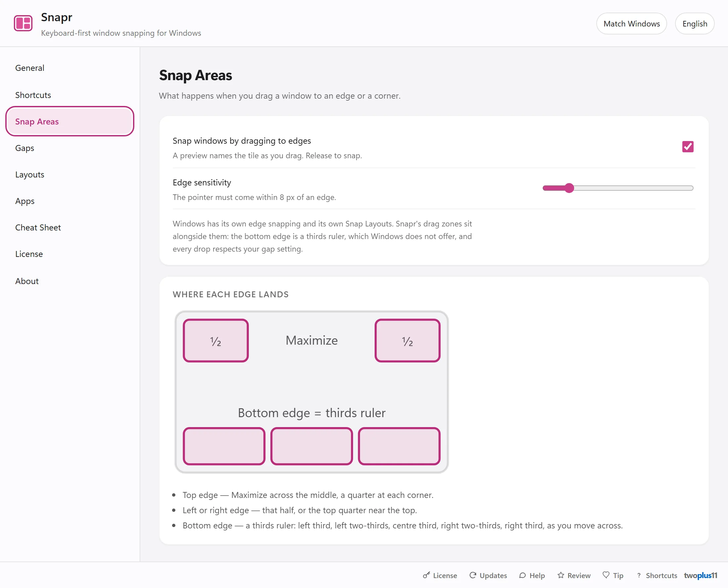
Task: Click the key icon beside License in footer
Action: tap(426, 575)
